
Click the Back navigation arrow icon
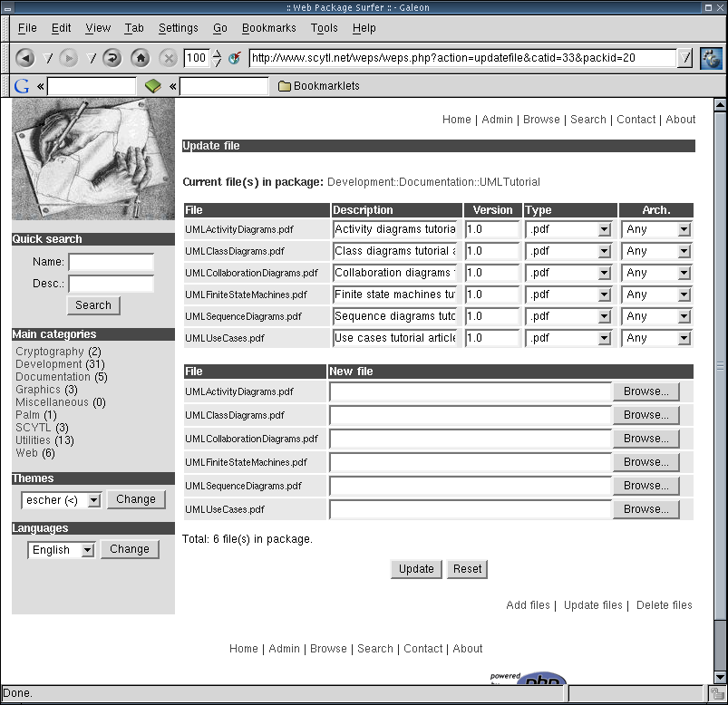[25, 58]
